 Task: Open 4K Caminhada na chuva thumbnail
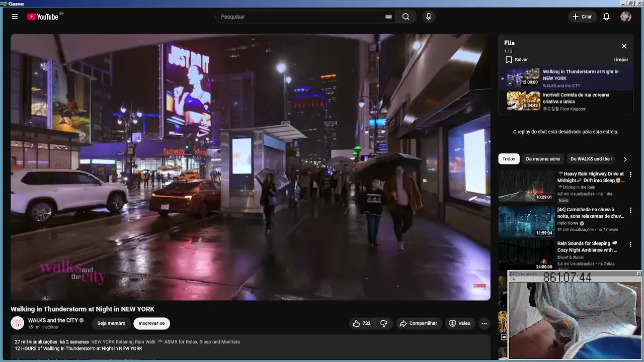[526, 222]
